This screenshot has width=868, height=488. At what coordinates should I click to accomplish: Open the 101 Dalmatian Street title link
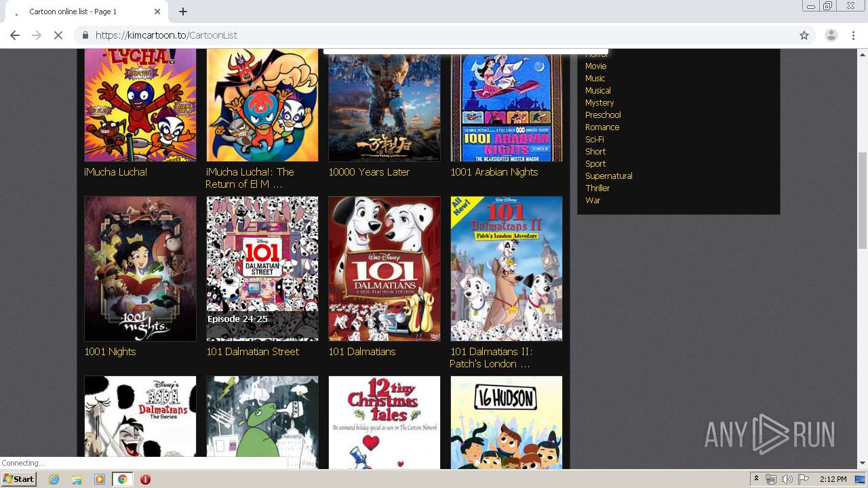252,352
